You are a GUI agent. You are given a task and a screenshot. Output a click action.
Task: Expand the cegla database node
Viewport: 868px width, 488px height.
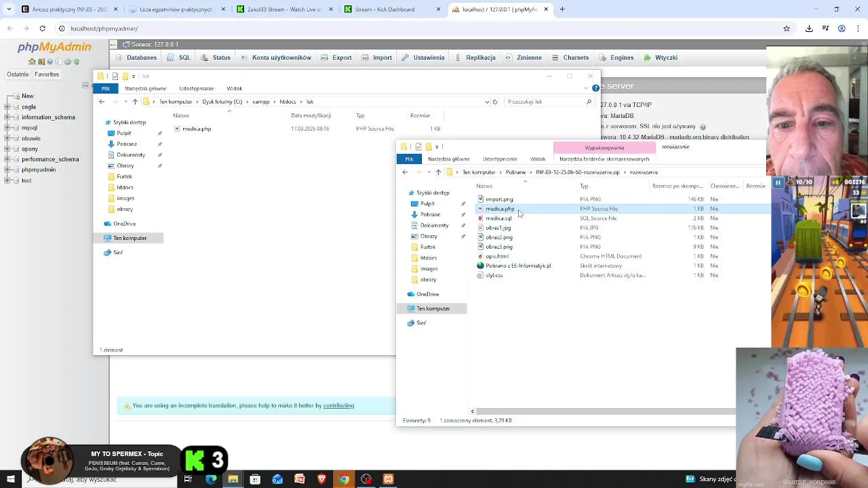(7, 106)
